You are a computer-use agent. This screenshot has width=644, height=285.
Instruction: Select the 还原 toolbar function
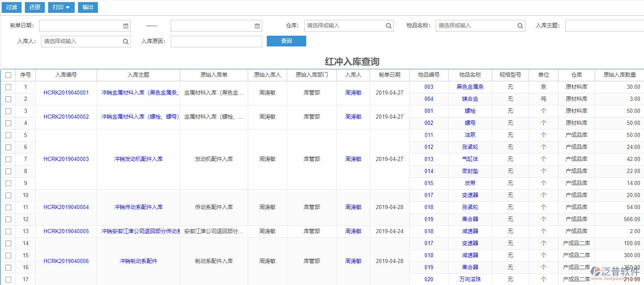coord(34,7)
